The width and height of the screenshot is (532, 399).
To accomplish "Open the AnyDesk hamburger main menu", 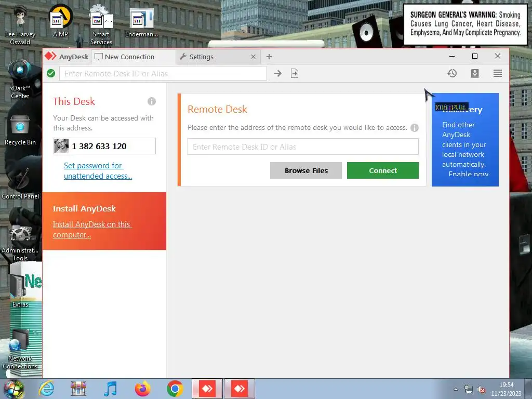I will coord(497,73).
